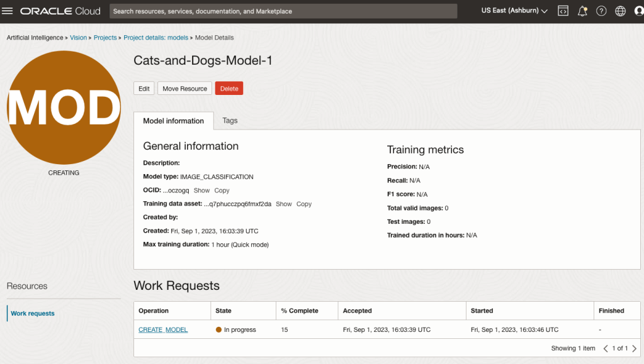Launch Cloud Shell developer tools icon
Screen dimensions: 644x364
(563, 11)
